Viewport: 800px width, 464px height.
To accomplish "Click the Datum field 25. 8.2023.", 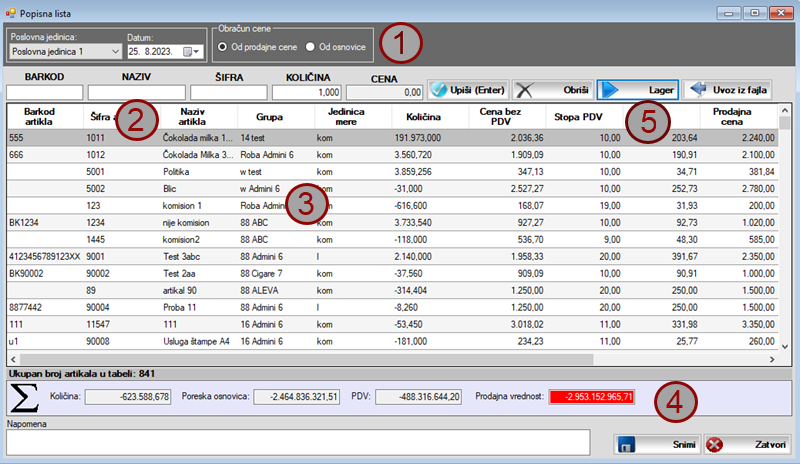I will [165, 52].
